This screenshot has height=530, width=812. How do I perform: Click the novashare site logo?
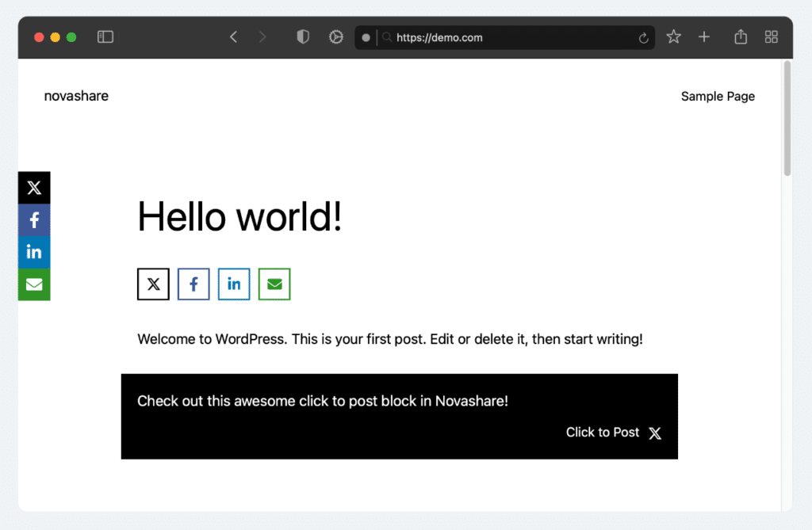[x=76, y=96]
